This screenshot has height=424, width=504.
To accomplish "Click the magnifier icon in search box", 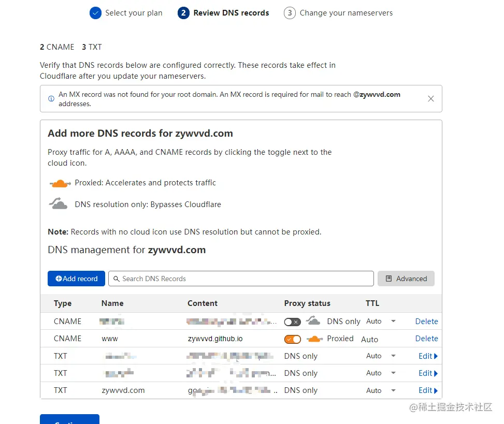I will (117, 279).
